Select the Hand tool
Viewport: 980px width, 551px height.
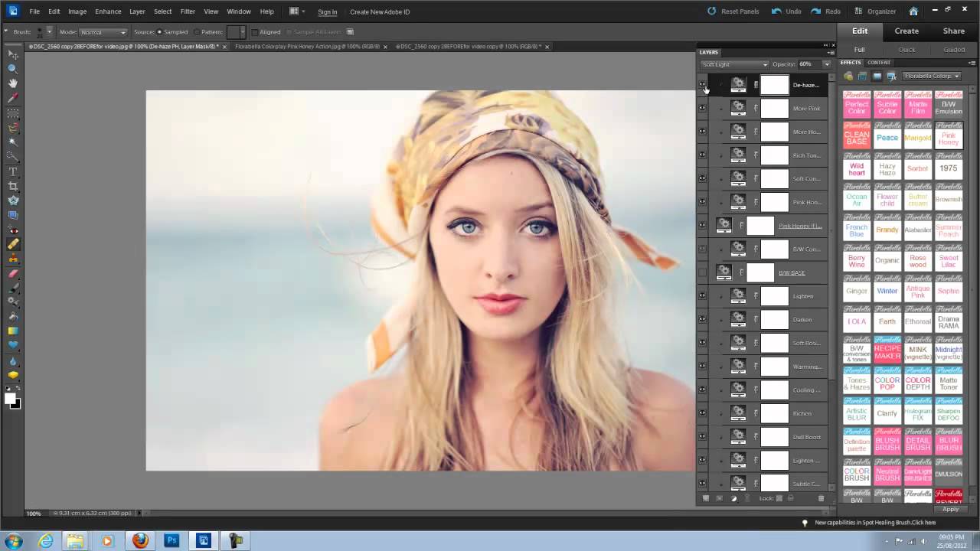click(x=13, y=83)
